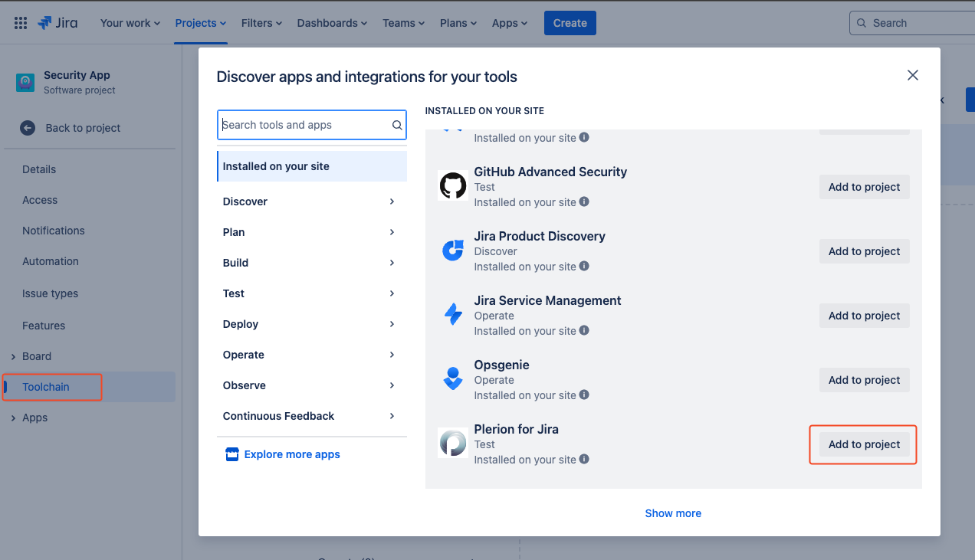Select Installed on your site category

coord(311,166)
